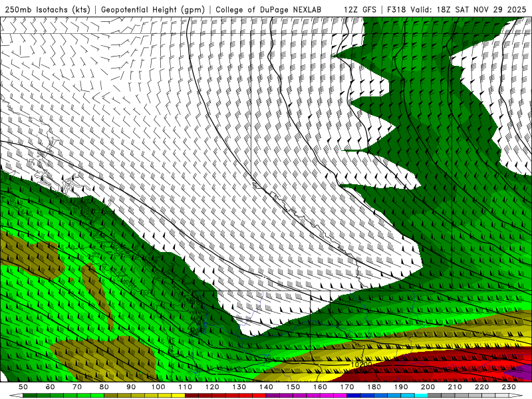532x399 pixels.
Task: Click the '190' knot scale label
Action: click(x=401, y=387)
